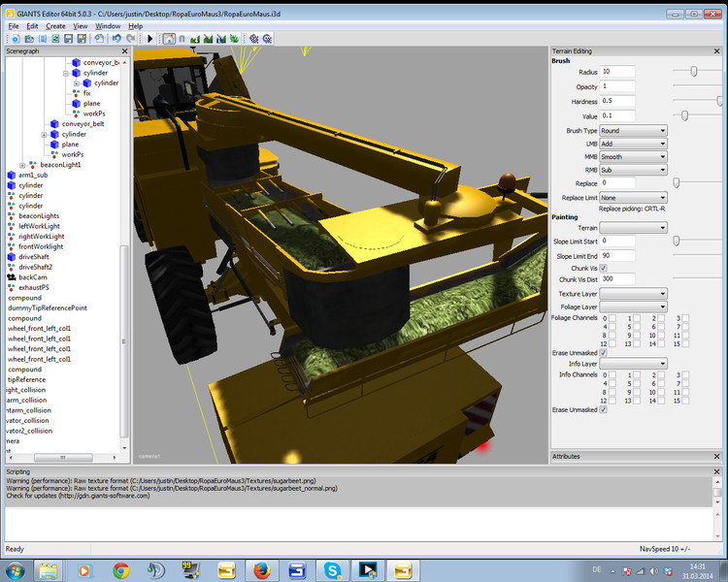Enable Info Channel 0 checkbox
Screen dimensions: 728x582
pyautogui.click(x=612, y=375)
